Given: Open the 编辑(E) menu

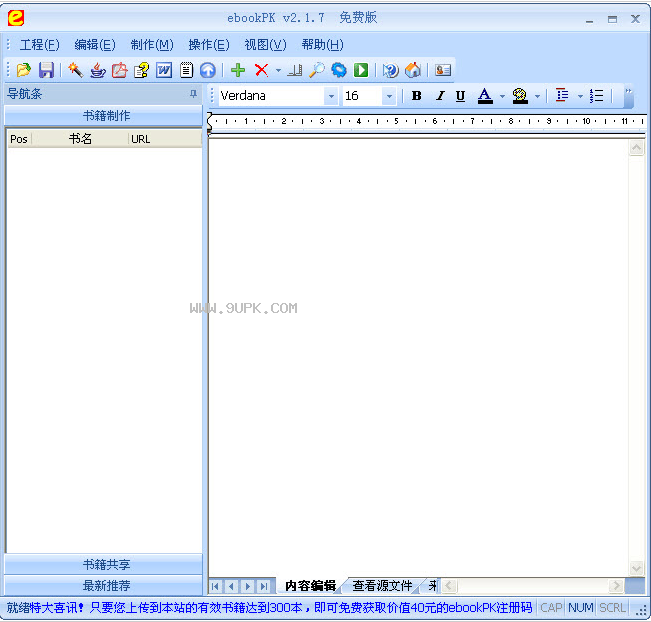Looking at the screenshot, I should pyautogui.click(x=95, y=44).
